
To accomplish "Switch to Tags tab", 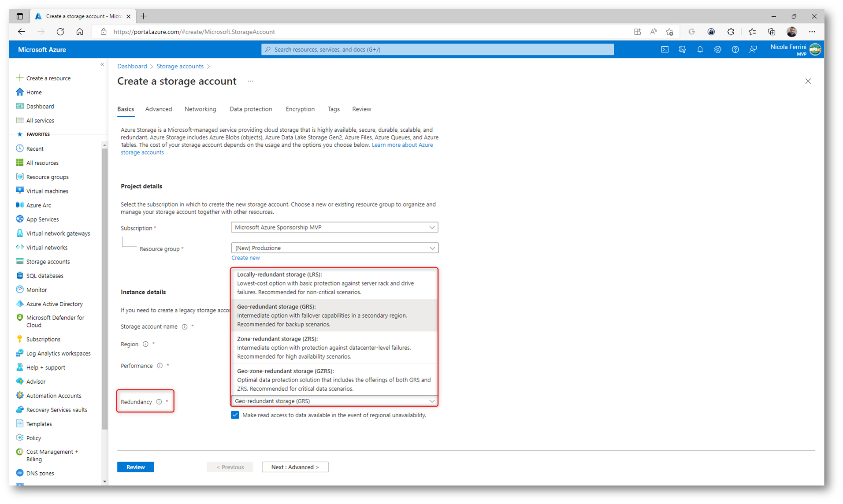I will pyautogui.click(x=334, y=109).
